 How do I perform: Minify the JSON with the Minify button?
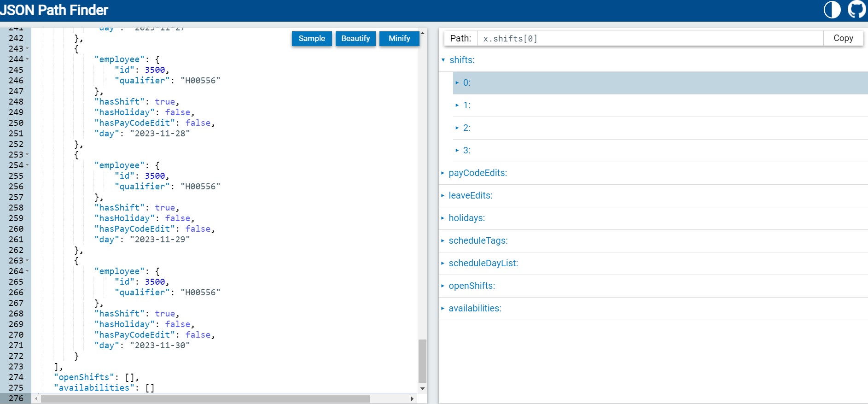[399, 39]
